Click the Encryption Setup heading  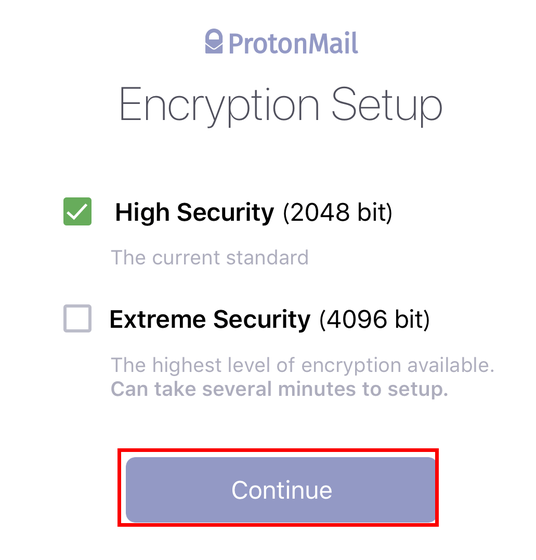[x=280, y=105]
